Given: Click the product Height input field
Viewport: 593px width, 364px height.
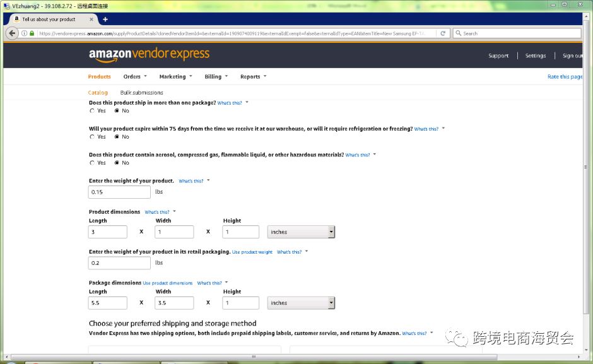Looking at the screenshot, I should [x=241, y=232].
